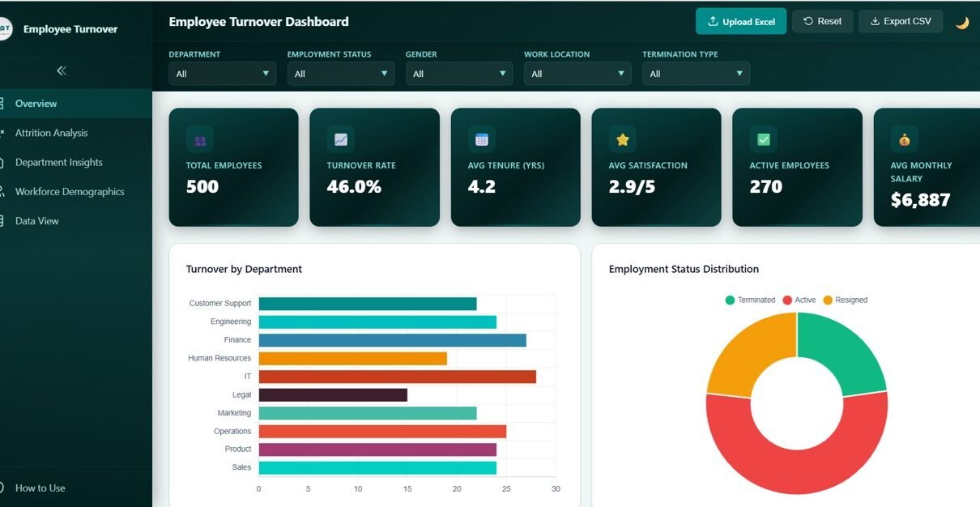Click the money bag icon on salary card

click(904, 139)
